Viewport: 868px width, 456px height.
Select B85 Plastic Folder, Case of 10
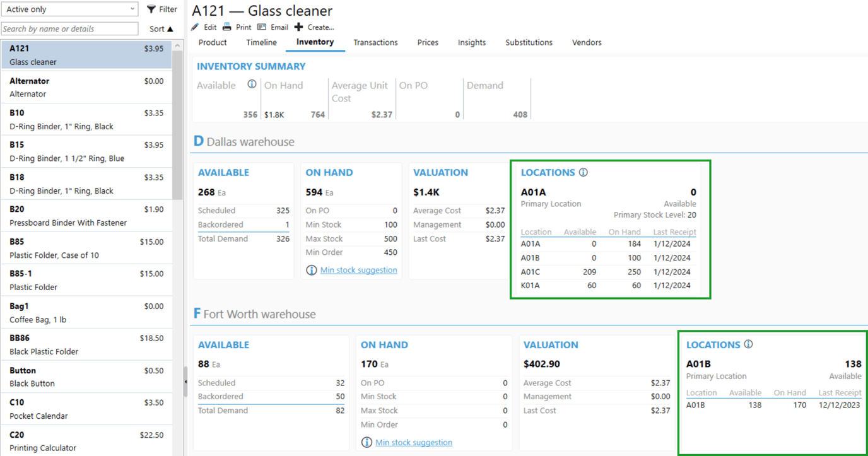[x=86, y=248]
